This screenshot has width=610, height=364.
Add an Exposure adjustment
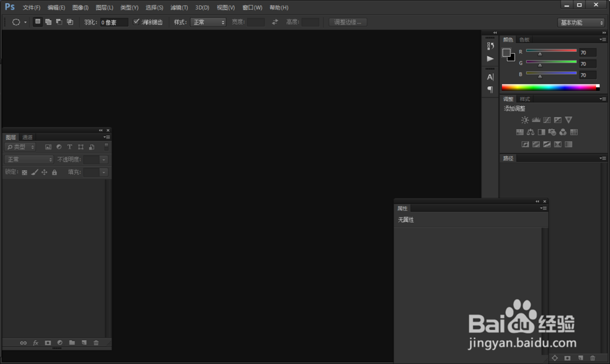pyautogui.click(x=558, y=120)
